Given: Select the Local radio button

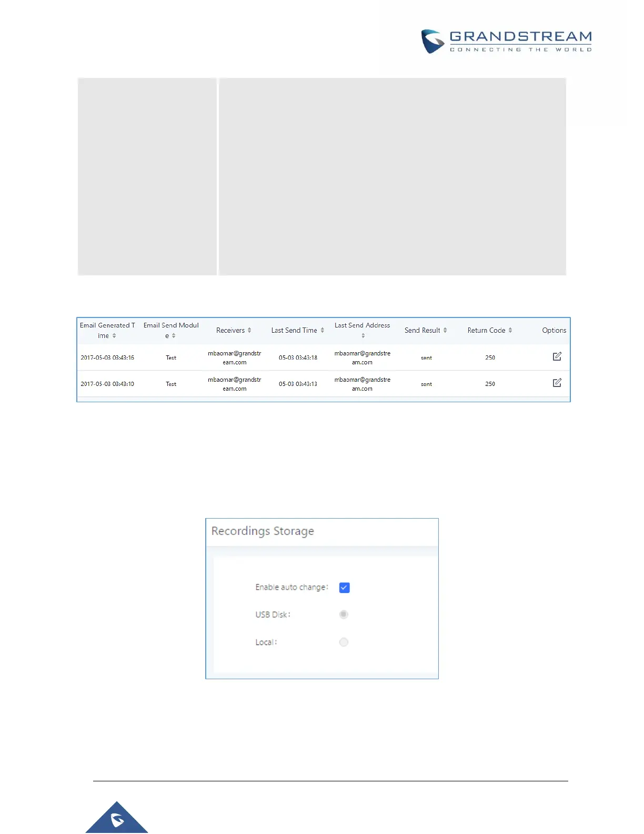Looking at the screenshot, I should (x=344, y=642).
